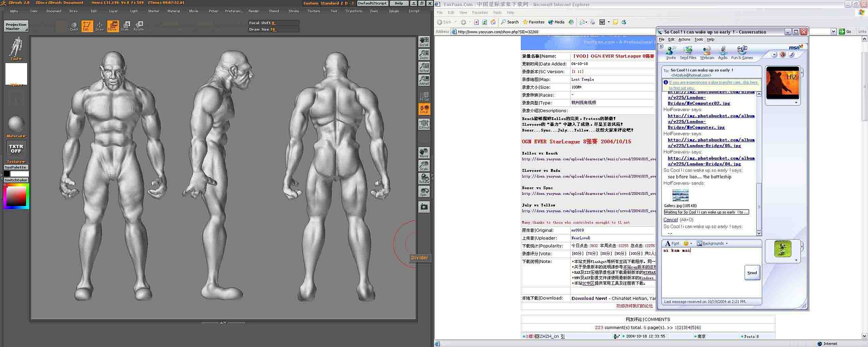Click the AAHalf canvas icon
The image size is (868, 347).
click(x=424, y=80)
